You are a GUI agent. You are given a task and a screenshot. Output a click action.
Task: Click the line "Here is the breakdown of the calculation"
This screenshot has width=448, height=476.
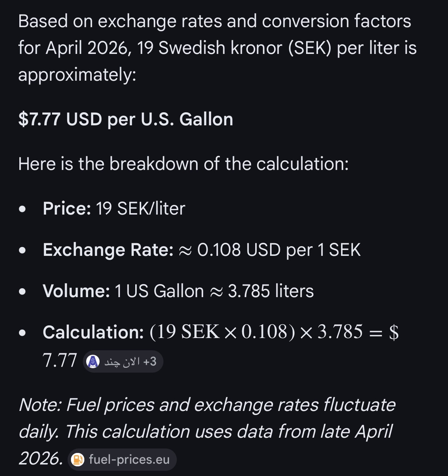(184, 164)
